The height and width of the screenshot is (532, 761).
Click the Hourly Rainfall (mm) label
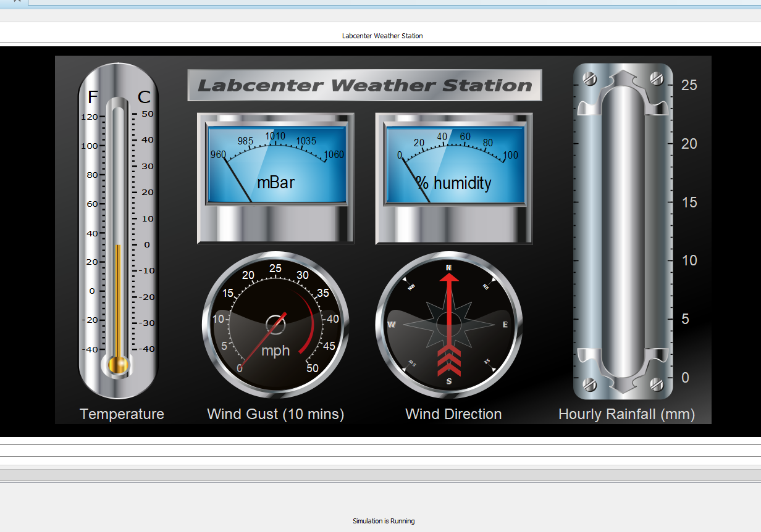coord(626,414)
